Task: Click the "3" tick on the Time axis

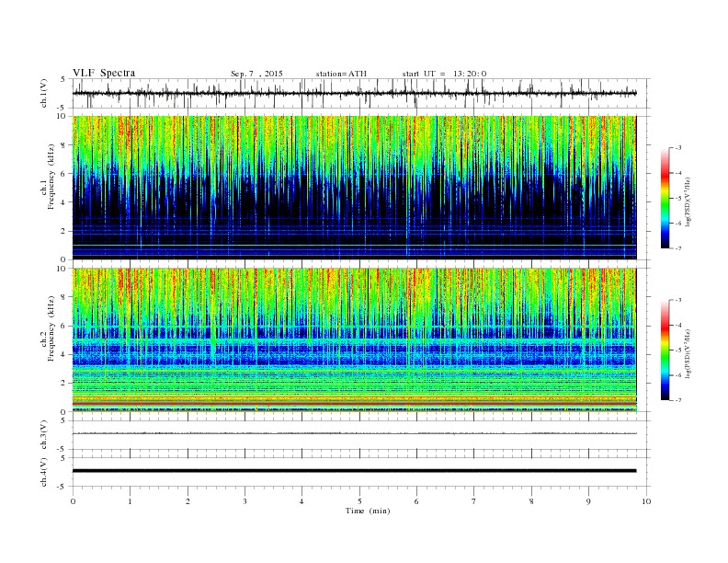Action: pyautogui.click(x=245, y=501)
